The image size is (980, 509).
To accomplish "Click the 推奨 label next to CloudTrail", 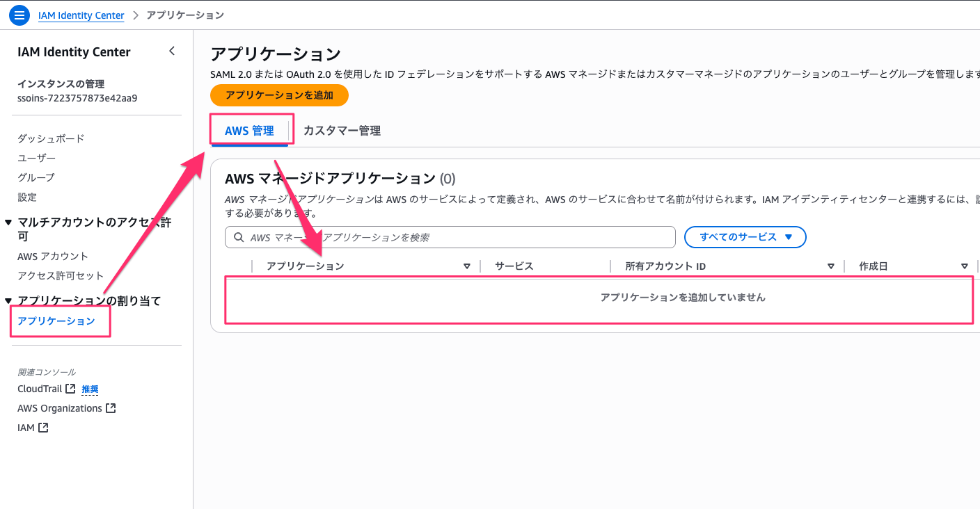I will tap(90, 389).
